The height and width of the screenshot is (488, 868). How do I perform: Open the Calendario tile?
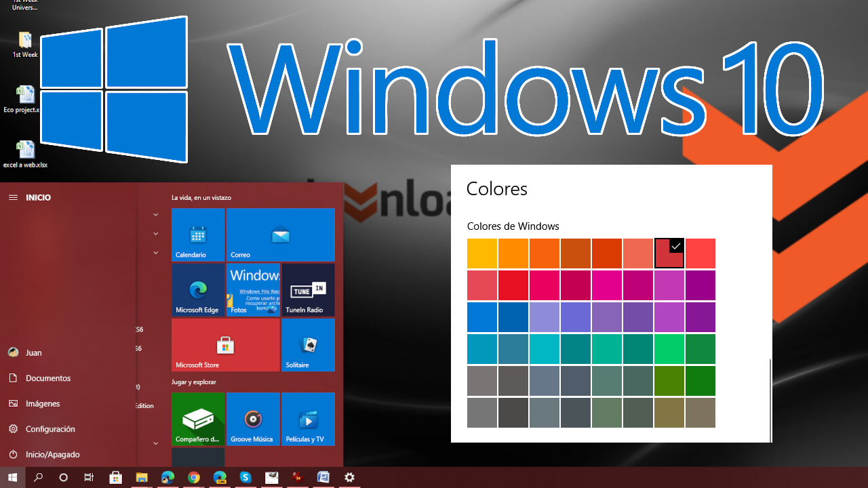click(x=198, y=235)
